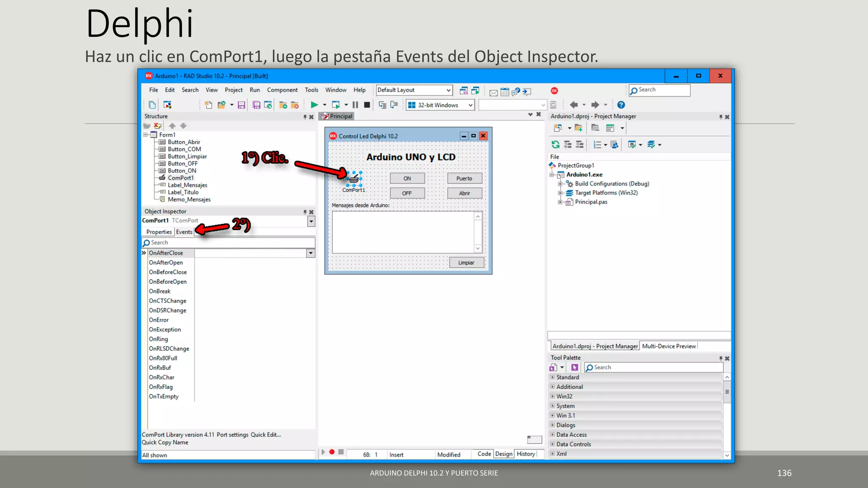Click Add new project folder icon

coord(579,128)
